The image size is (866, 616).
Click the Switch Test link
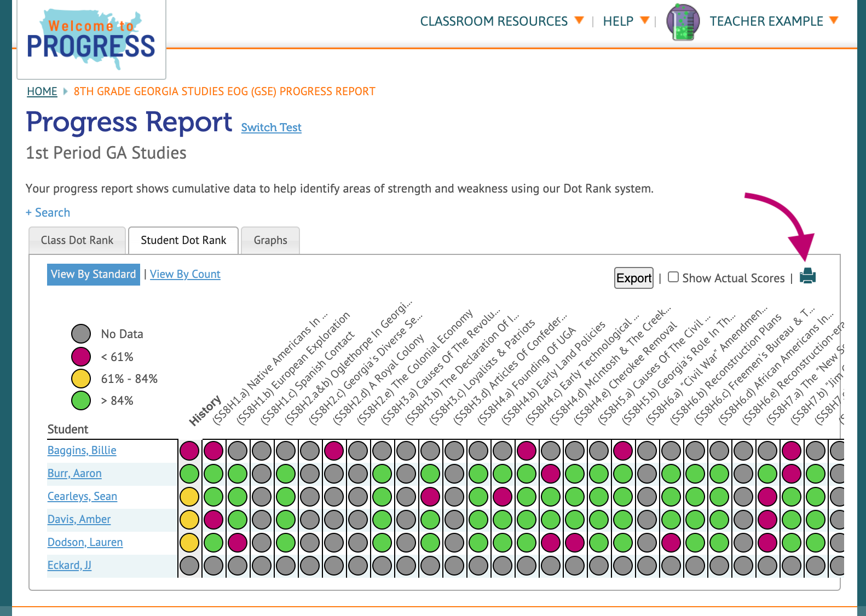(x=272, y=127)
